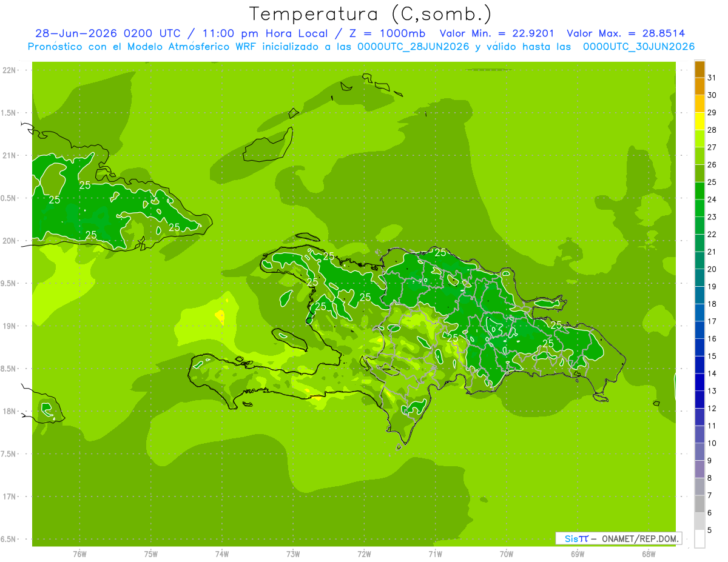
Task: Pick the blue legend swatch between 16 and 17
Action: click(699, 330)
